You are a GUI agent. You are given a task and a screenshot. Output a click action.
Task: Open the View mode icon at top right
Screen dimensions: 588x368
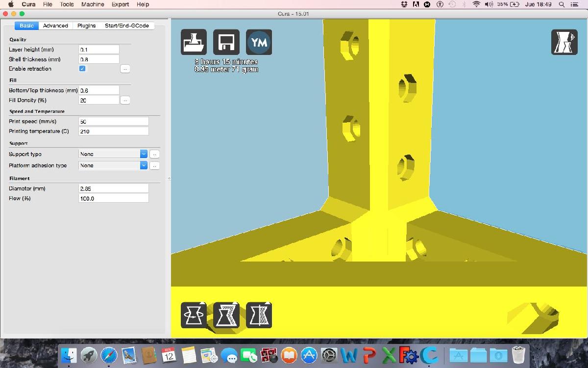(x=564, y=42)
